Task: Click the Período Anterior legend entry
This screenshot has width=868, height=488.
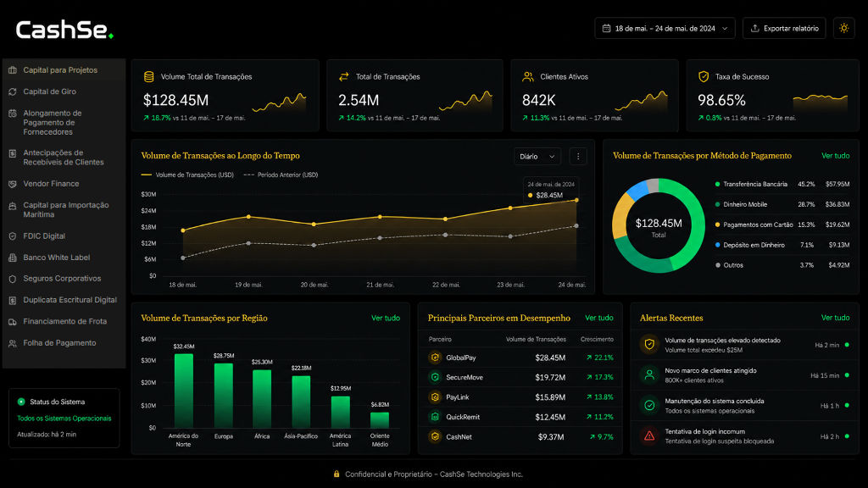Action: click(281, 175)
